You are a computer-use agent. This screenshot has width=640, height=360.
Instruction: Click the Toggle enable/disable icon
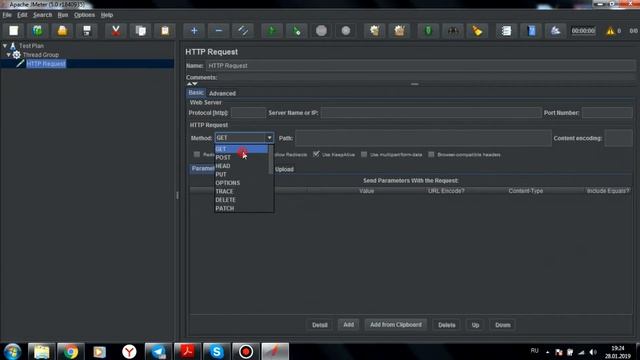click(243, 31)
